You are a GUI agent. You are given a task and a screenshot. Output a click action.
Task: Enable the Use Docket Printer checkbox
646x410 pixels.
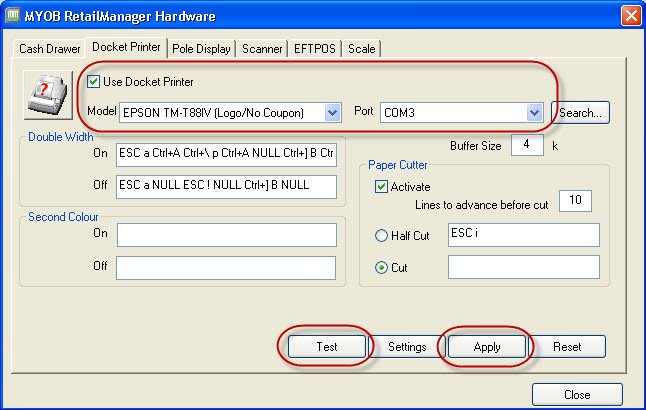pyautogui.click(x=95, y=81)
